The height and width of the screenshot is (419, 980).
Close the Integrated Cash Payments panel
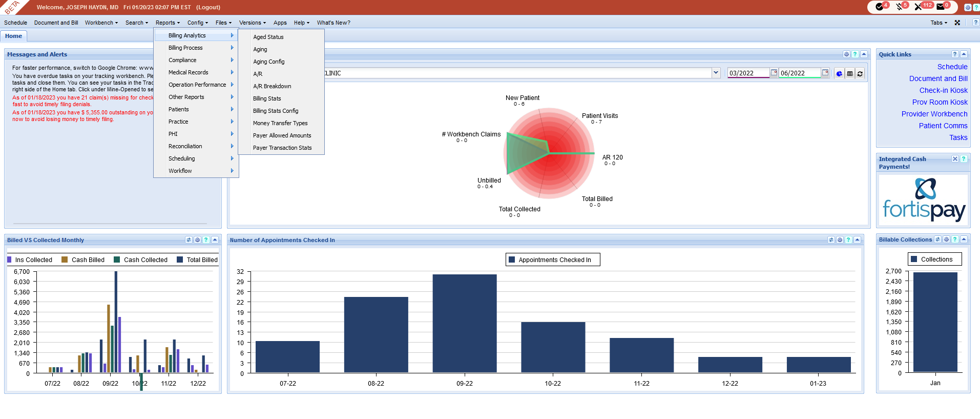[x=955, y=159]
